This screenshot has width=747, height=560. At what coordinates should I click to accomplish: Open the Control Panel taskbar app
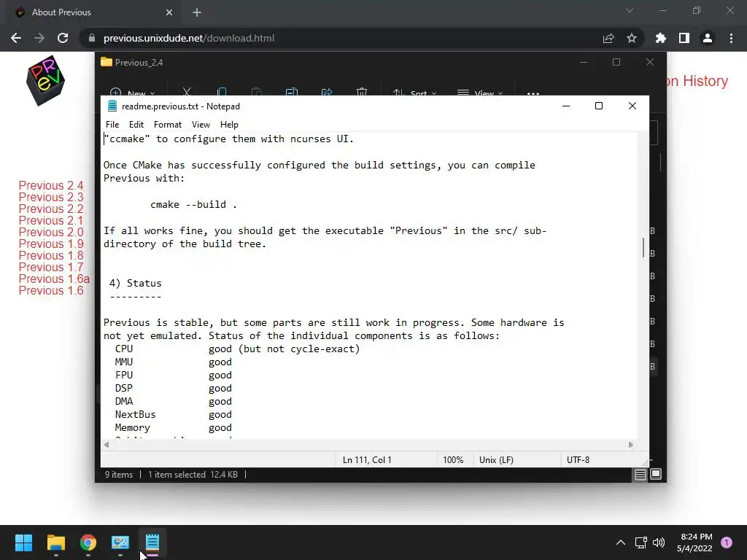point(120,542)
